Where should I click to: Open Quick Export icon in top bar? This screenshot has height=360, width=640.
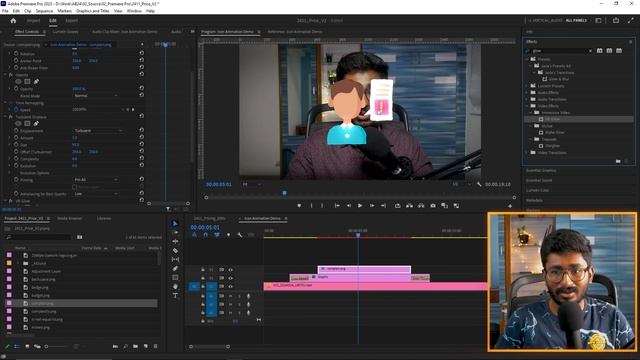point(616,20)
